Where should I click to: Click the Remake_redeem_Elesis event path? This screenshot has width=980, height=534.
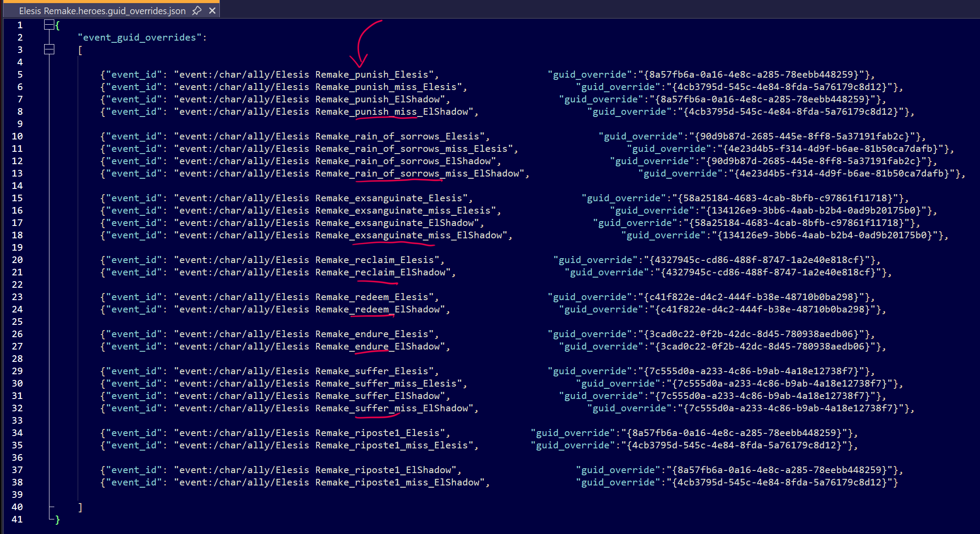click(x=304, y=297)
